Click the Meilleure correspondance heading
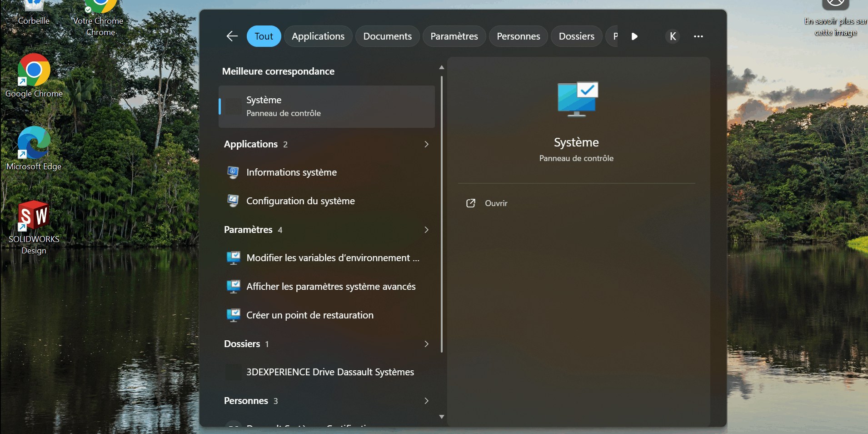This screenshot has height=434, width=868. (x=278, y=71)
